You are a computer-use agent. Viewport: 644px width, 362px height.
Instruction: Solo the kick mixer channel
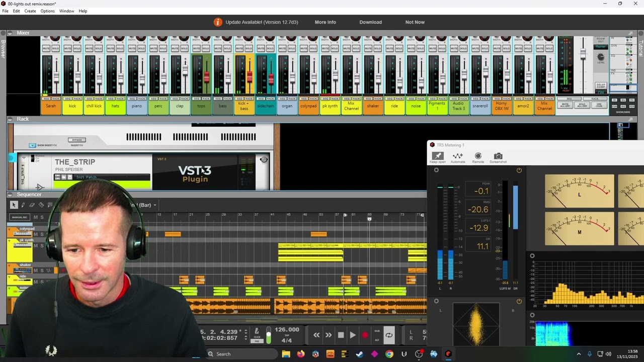click(77, 48)
